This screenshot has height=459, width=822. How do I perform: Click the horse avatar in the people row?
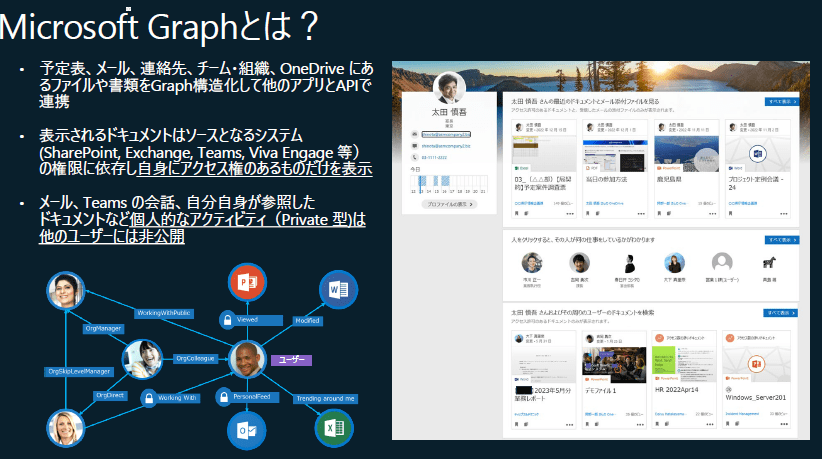[769, 263]
